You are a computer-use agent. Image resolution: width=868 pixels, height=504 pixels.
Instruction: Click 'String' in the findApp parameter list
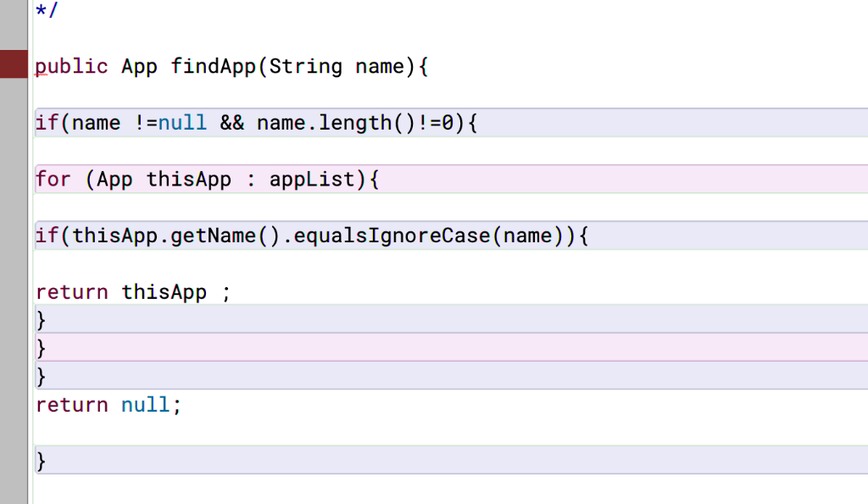(x=305, y=66)
